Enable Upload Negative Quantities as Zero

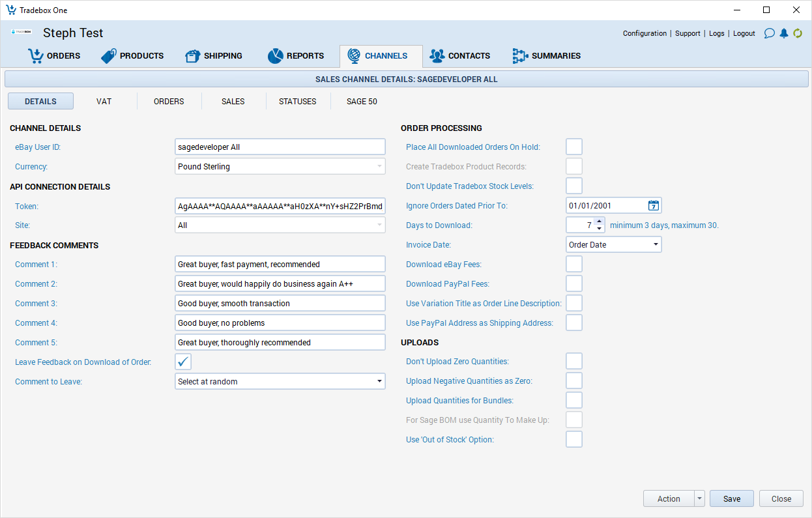coord(574,381)
